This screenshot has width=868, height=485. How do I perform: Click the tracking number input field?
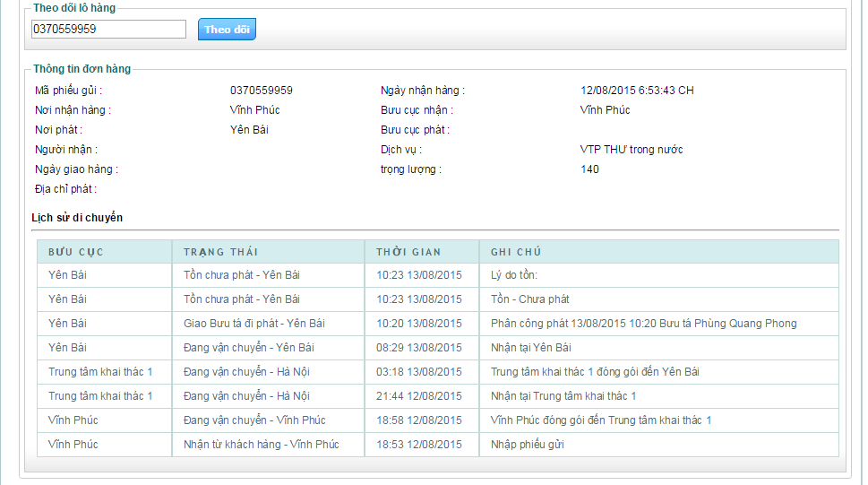point(107,30)
